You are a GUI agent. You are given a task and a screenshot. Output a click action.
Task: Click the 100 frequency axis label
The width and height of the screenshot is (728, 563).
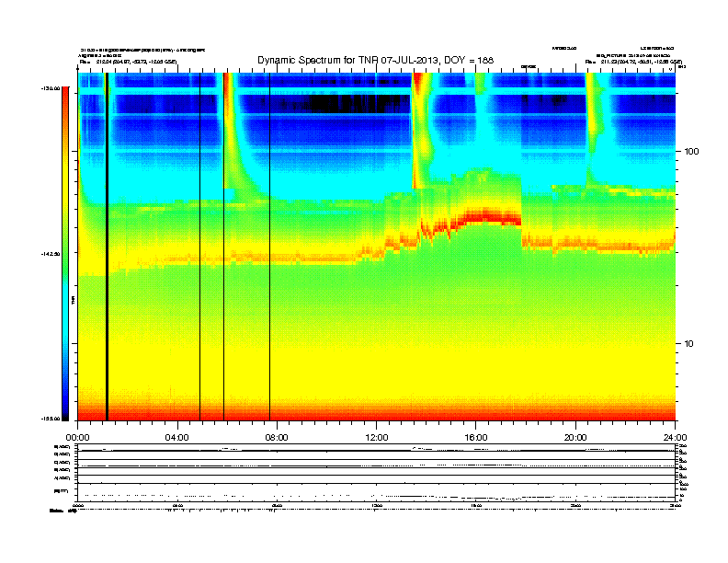[x=691, y=152]
